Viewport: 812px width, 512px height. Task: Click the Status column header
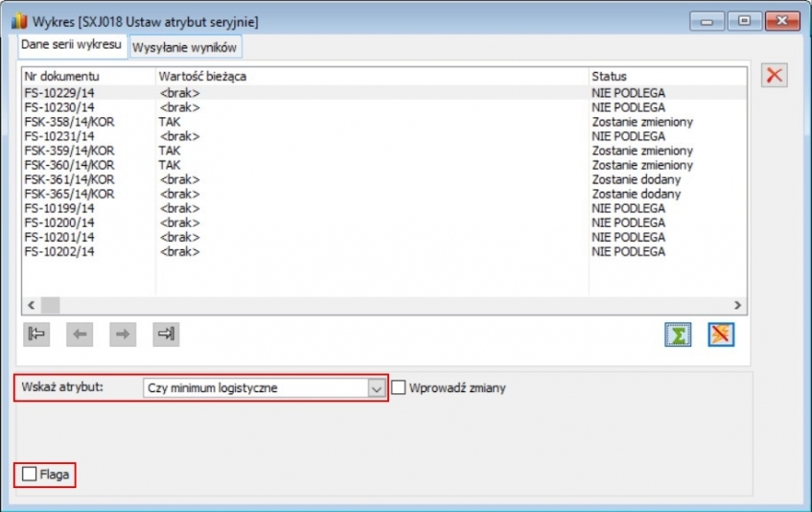[668, 76]
